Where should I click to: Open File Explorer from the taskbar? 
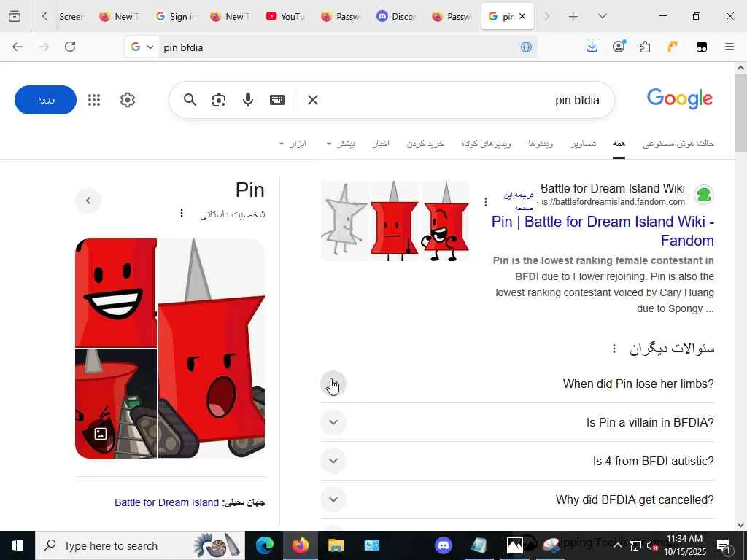tap(336, 545)
